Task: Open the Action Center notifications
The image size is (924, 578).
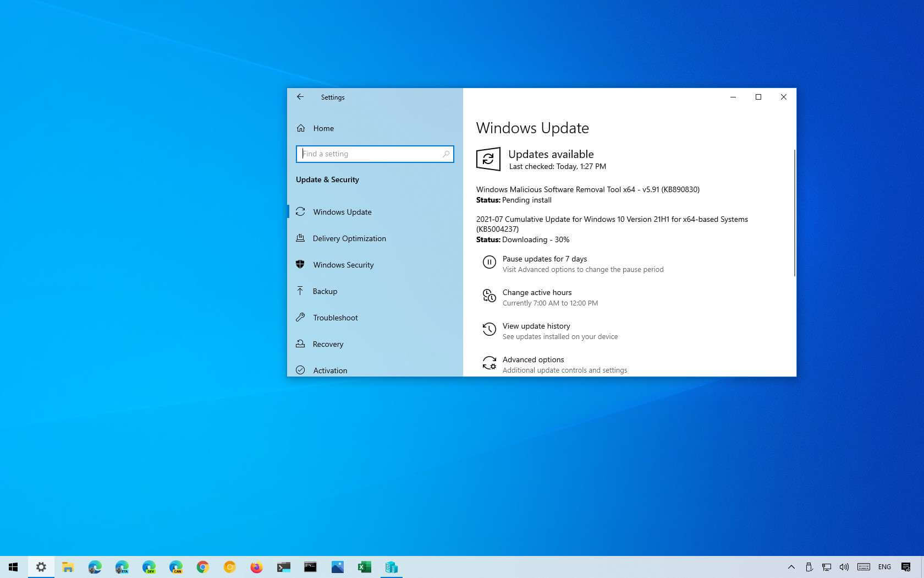Action: (906, 567)
